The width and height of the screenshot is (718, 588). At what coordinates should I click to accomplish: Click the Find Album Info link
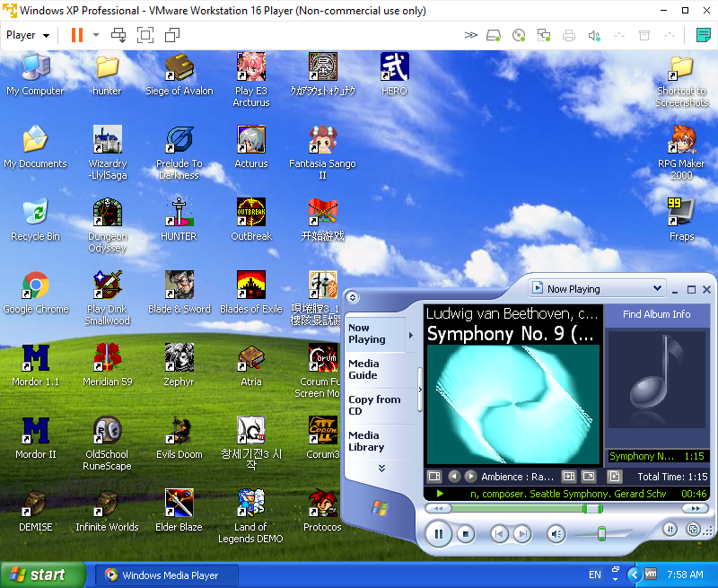[656, 313]
